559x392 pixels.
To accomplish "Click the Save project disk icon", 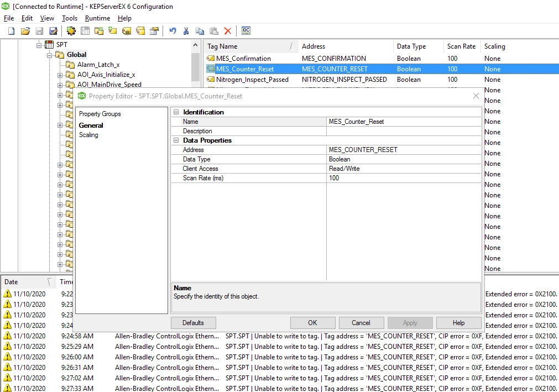I will (x=39, y=31).
